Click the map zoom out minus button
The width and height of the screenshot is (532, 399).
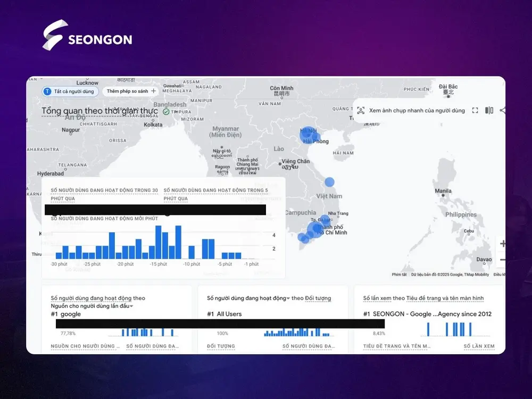(503, 260)
